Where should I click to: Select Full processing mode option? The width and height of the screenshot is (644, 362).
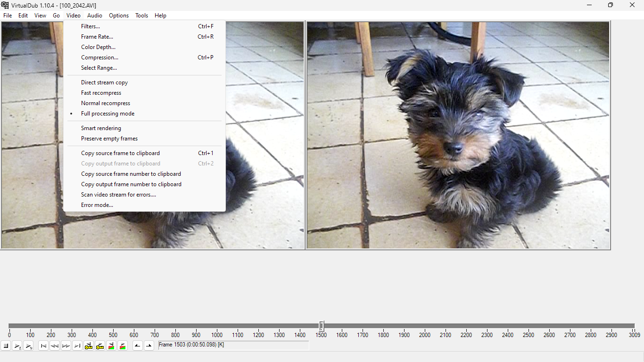[107, 114]
